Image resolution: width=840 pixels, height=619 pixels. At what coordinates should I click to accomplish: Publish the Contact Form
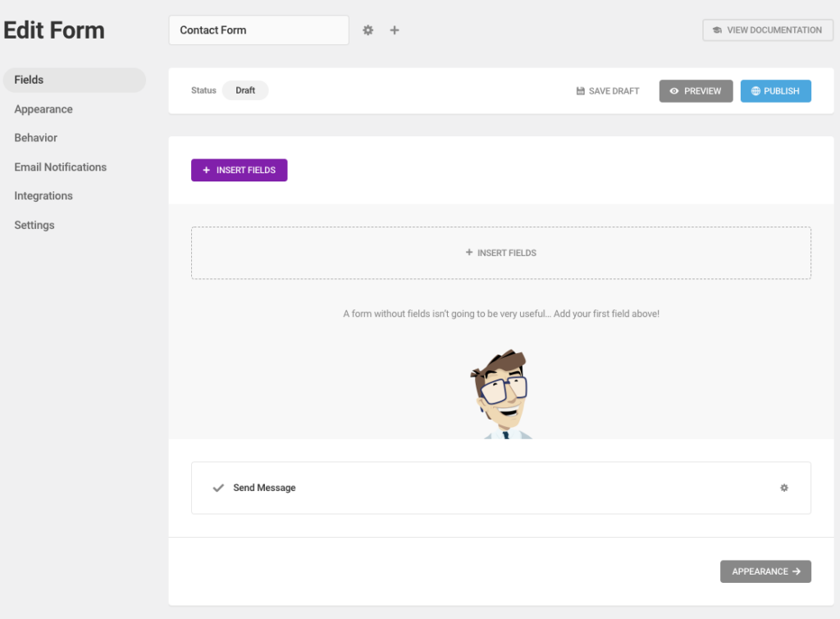point(775,91)
